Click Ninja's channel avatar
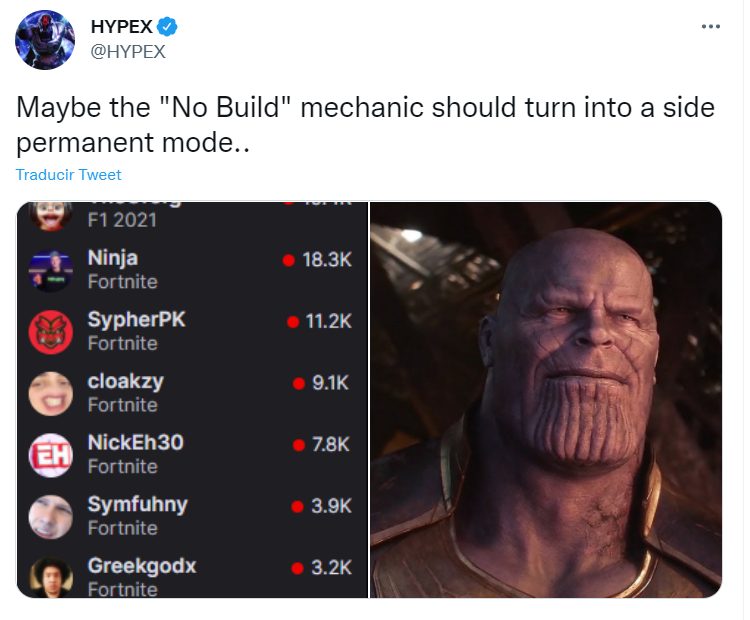This screenshot has height=620, width=750. coord(50,270)
